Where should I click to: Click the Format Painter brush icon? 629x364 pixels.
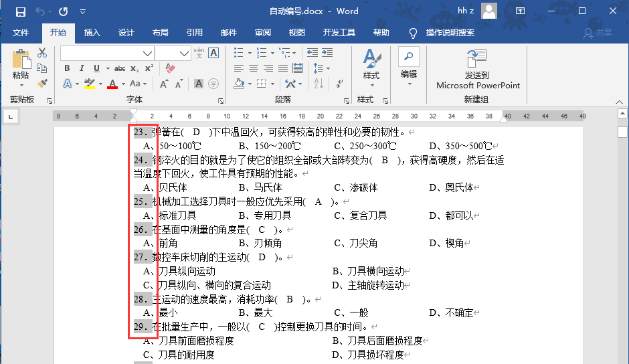click(x=42, y=84)
